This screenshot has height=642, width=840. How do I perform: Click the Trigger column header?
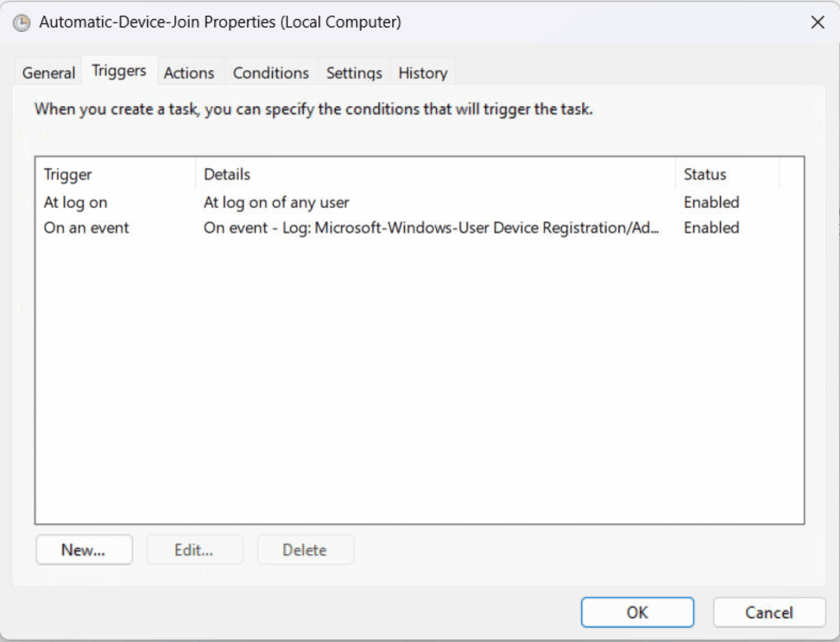coord(68,174)
